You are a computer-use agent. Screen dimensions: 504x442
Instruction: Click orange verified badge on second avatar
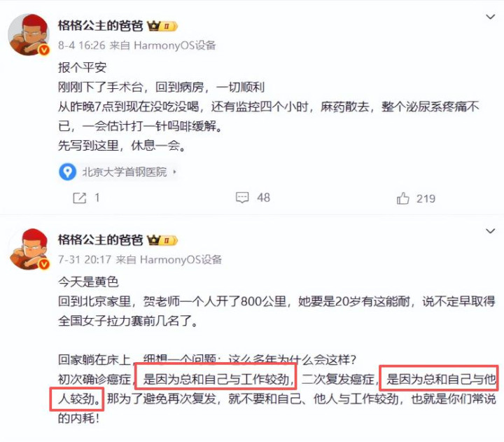pyautogui.click(x=44, y=264)
